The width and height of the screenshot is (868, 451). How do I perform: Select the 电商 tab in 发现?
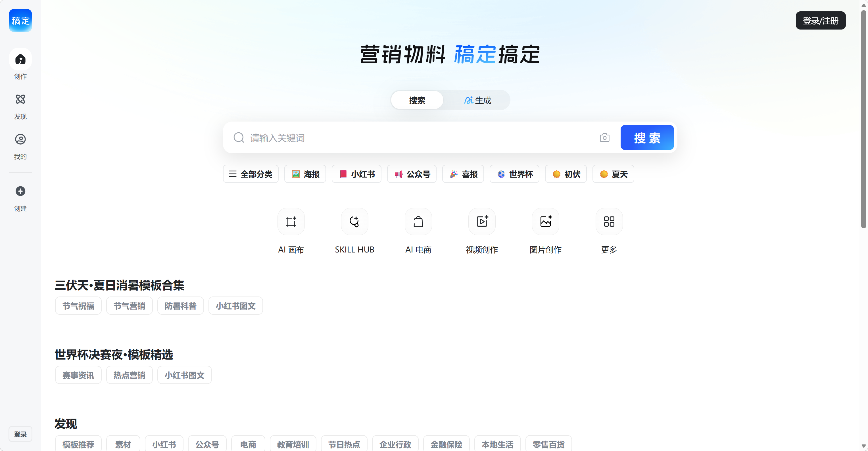(248, 444)
